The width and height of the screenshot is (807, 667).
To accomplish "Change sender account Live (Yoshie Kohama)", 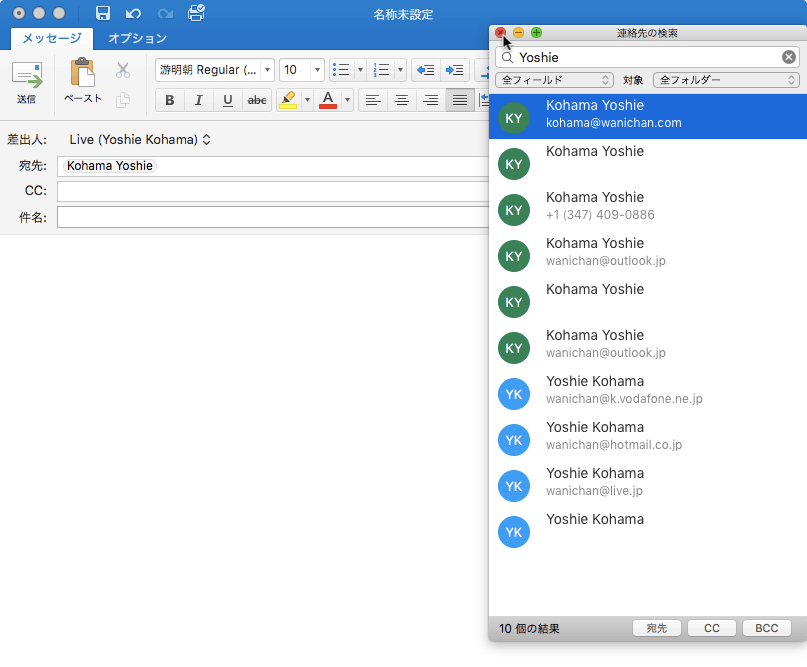I will 140,139.
